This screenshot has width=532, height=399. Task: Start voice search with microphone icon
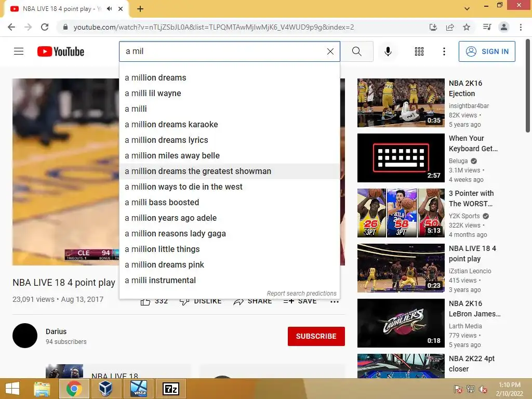coord(388,51)
